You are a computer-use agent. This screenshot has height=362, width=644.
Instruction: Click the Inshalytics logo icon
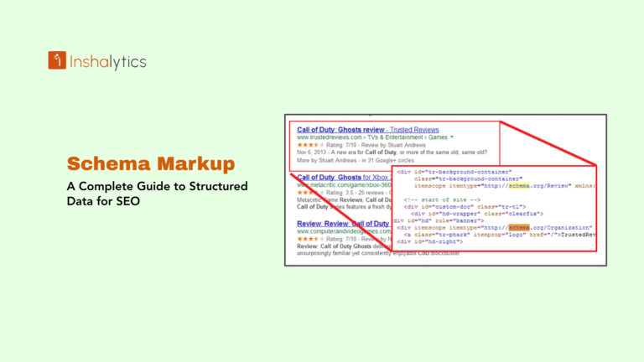[x=57, y=60]
